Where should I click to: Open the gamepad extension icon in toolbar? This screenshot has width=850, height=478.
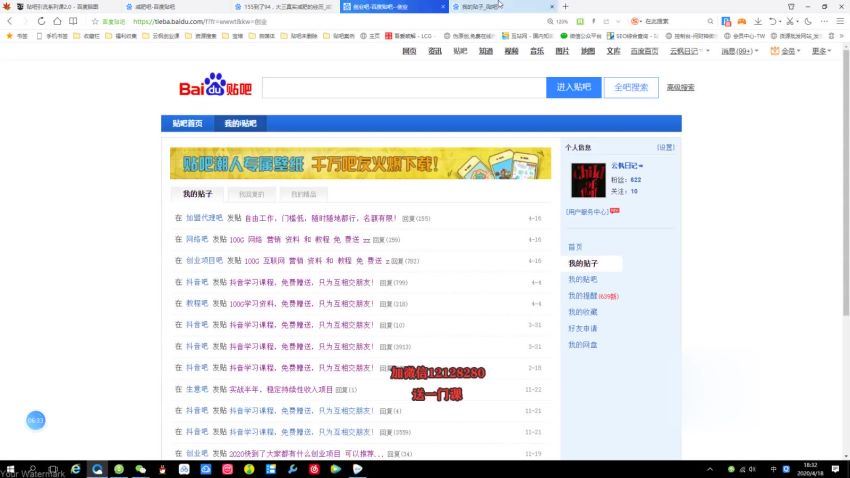click(742, 21)
